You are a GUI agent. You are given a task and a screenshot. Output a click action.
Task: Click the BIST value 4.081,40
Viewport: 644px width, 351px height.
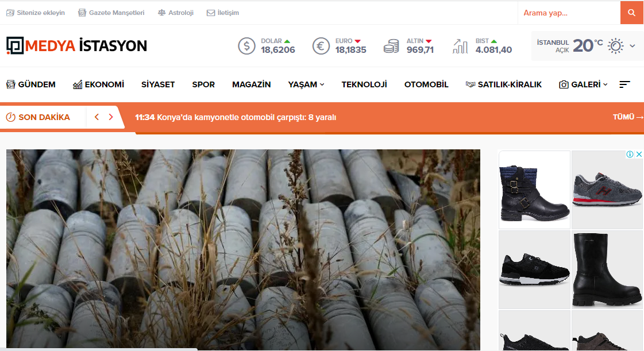tap(493, 50)
